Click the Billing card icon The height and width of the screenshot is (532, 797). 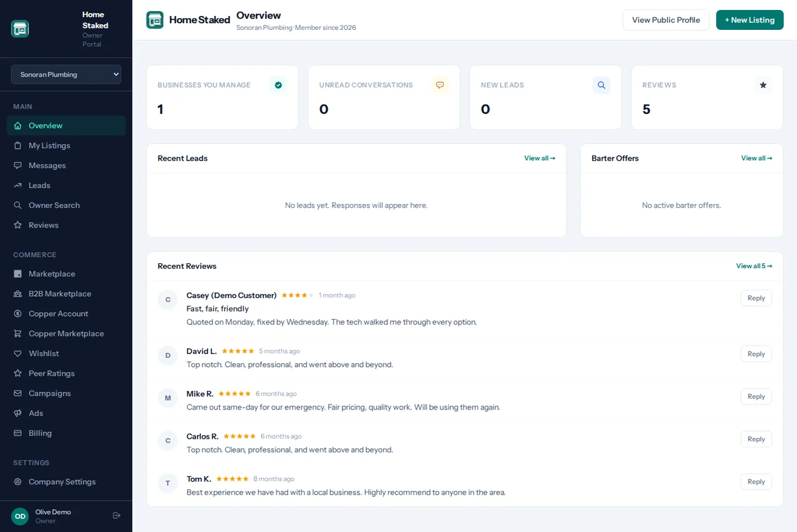point(17,433)
